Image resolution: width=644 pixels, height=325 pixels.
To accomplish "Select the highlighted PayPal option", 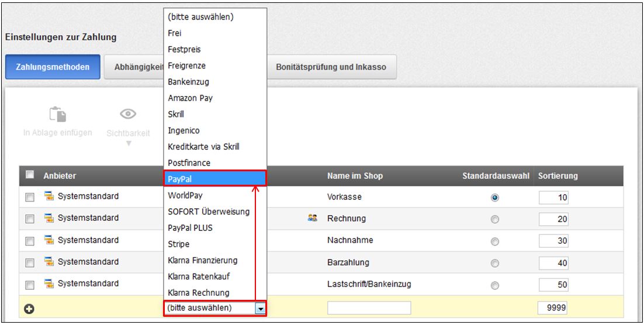I will click(215, 179).
